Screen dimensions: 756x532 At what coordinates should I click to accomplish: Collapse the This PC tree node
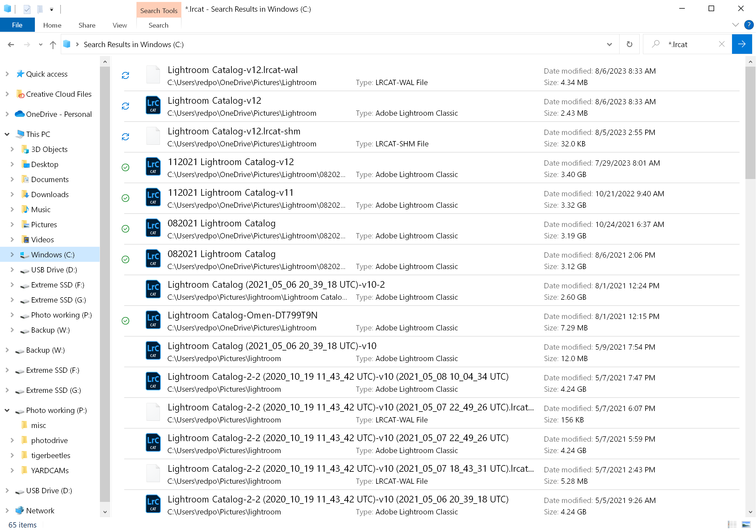coord(7,134)
